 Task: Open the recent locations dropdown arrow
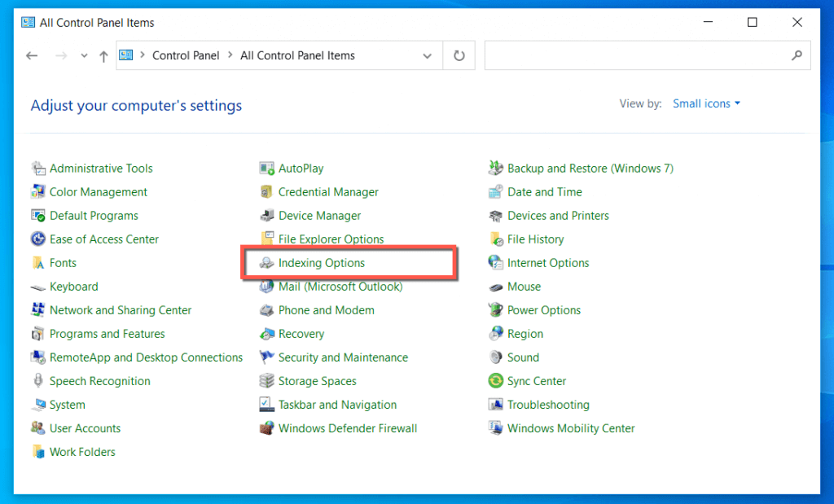point(84,56)
